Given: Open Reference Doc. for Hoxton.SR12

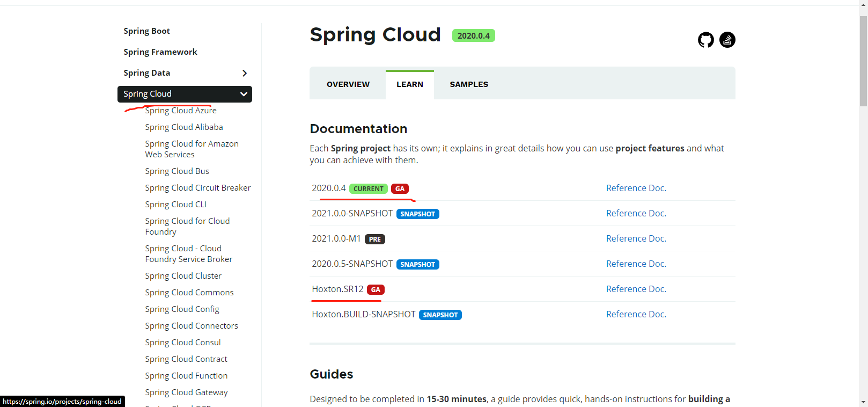Looking at the screenshot, I should [x=636, y=289].
